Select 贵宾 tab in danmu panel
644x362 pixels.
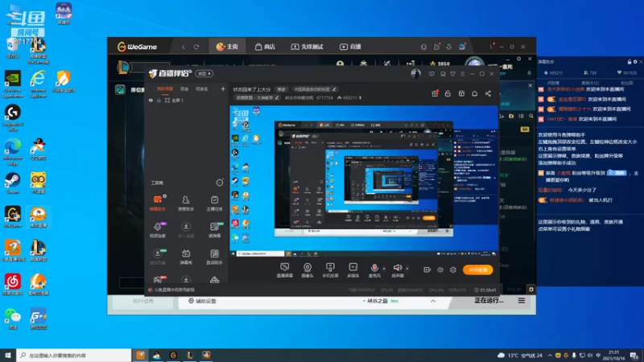point(590,84)
